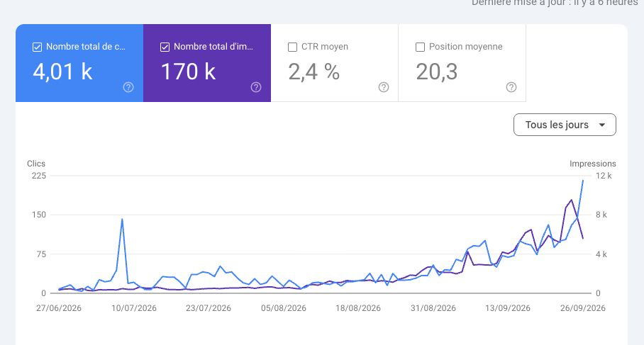Click the 27/06/2026 date label
The height and width of the screenshot is (345, 644).
click(x=59, y=308)
